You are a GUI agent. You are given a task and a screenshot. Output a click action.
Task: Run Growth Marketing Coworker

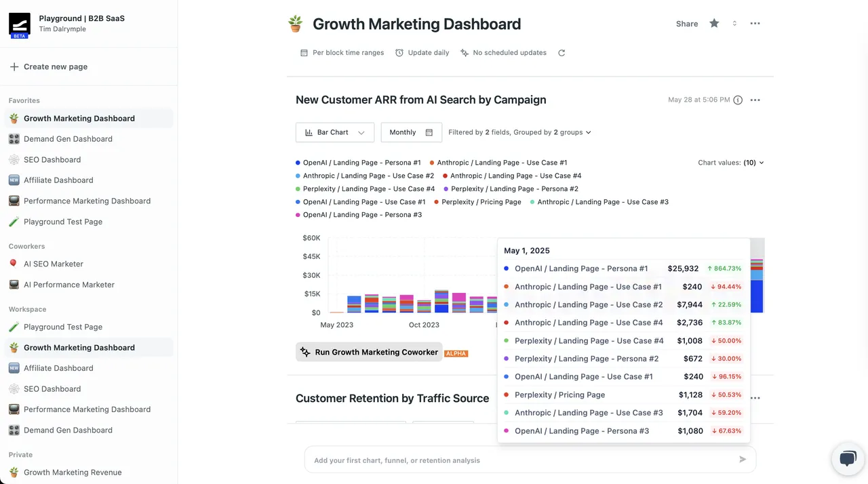click(x=369, y=352)
